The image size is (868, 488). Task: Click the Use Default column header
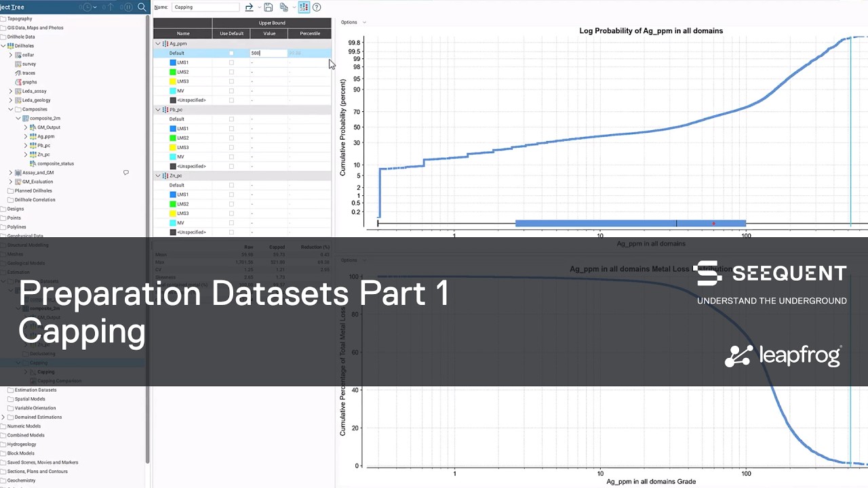pos(231,33)
